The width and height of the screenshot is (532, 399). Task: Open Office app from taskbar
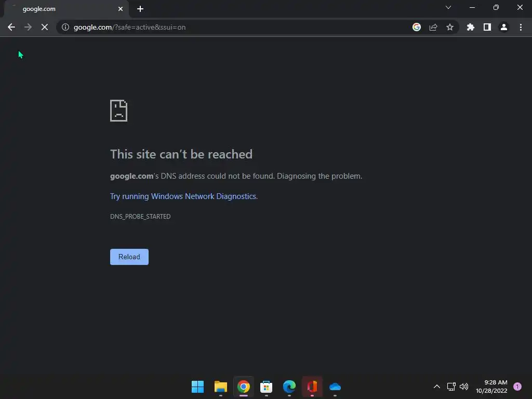click(x=312, y=387)
